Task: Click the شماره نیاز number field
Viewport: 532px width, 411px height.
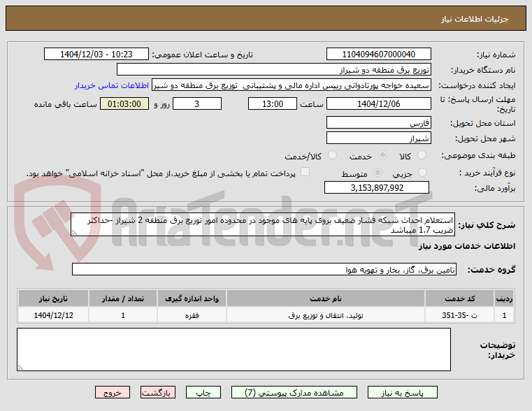Action: (x=379, y=55)
